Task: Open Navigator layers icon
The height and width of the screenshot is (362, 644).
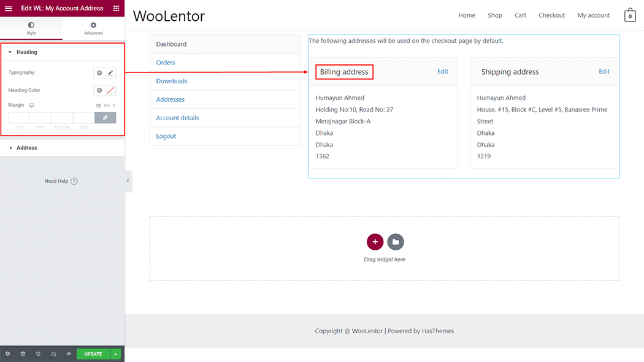Action: pyautogui.click(x=23, y=354)
